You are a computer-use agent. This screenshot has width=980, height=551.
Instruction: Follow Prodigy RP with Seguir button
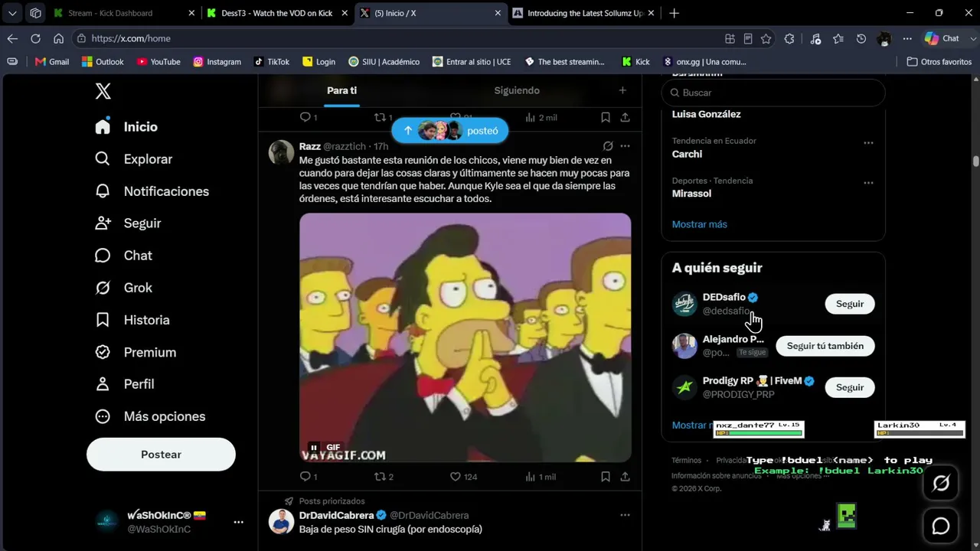pyautogui.click(x=850, y=387)
